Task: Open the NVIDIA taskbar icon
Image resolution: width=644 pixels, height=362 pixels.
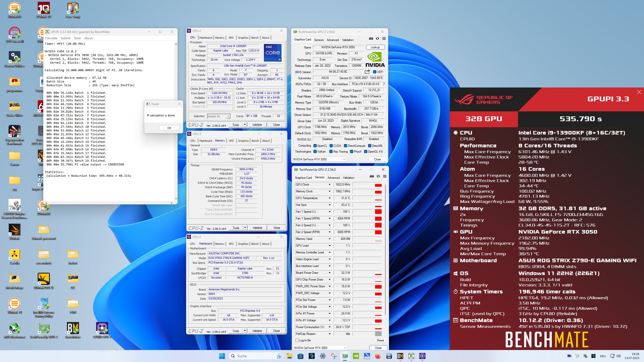Action: 356,356
